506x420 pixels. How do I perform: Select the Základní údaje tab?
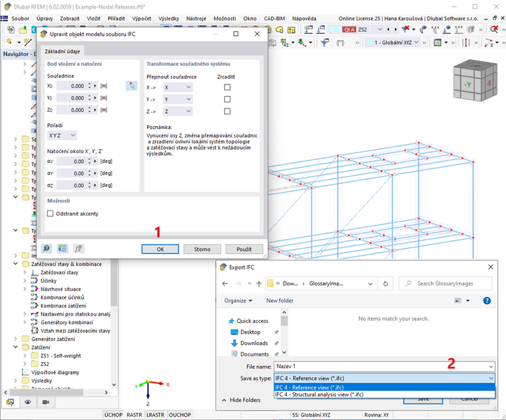(x=63, y=51)
